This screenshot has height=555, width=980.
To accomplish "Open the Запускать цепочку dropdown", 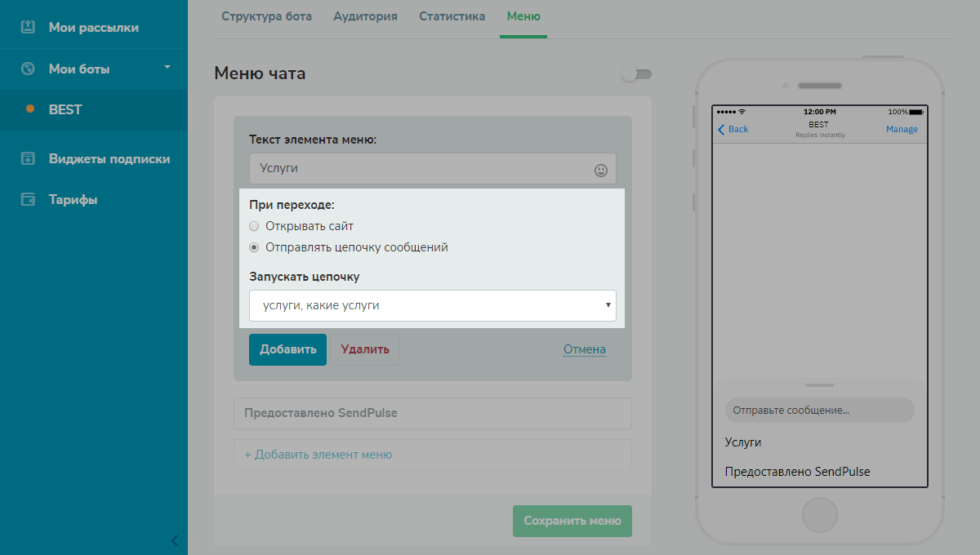I will (432, 305).
